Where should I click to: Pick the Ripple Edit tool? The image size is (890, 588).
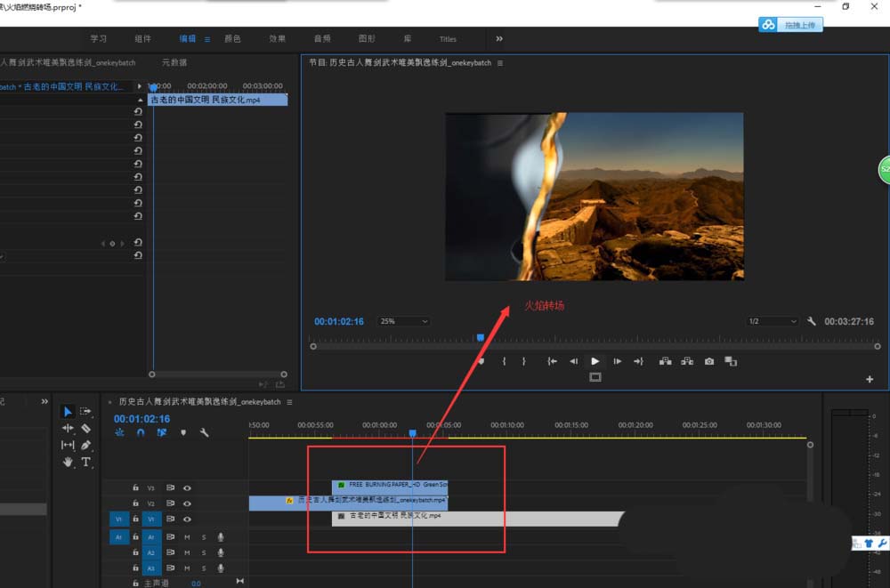(68, 428)
